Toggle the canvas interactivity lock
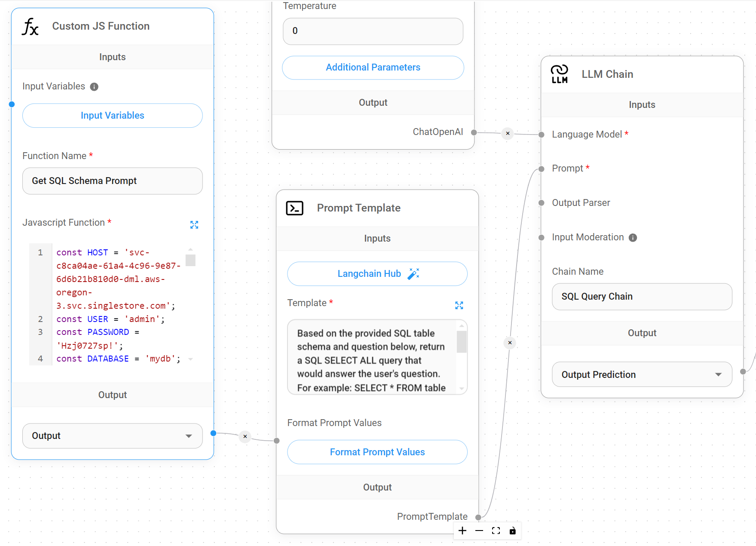Image resolution: width=756 pixels, height=546 pixels. (512, 531)
